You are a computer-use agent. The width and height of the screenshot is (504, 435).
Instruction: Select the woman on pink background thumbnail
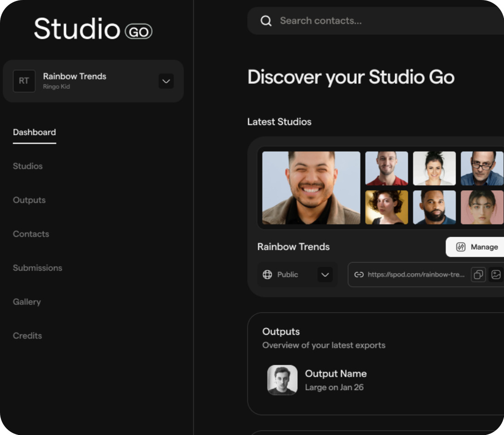tap(482, 207)
